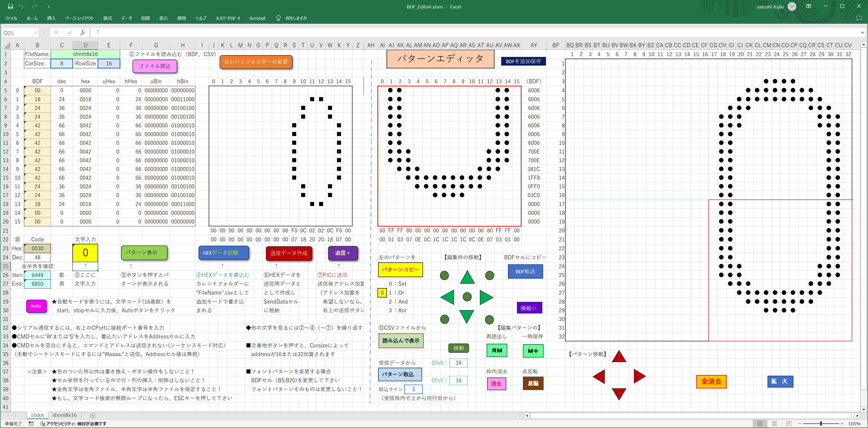Click the OfsX value cell

(x=458, y=363)
